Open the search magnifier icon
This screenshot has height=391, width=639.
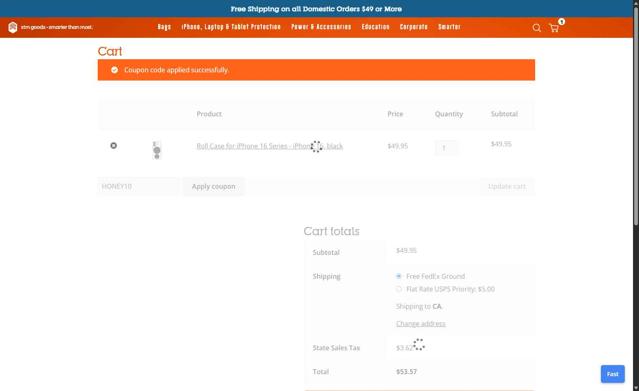coord(537,28)
